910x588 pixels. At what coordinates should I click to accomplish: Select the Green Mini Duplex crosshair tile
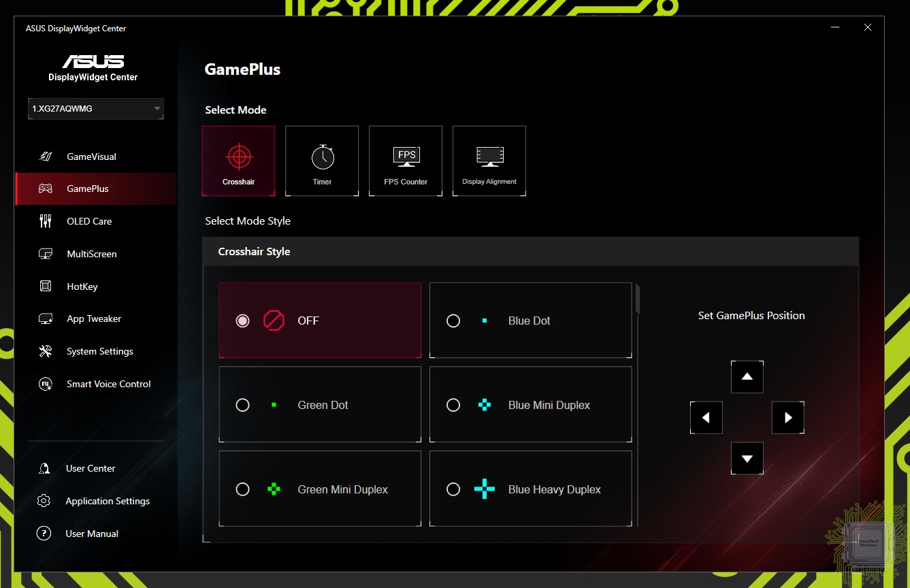[320, 489]
